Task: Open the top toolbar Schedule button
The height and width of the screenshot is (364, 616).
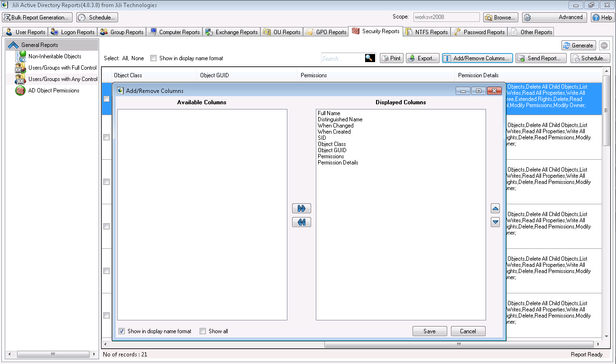Action: (97, 18)
